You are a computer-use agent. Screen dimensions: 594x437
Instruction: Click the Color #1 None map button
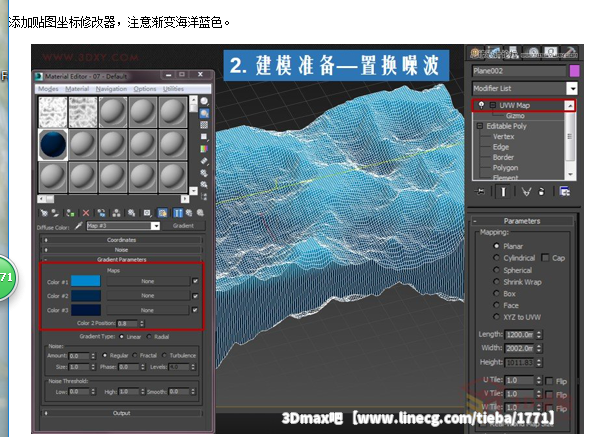(x=148, y=281)
